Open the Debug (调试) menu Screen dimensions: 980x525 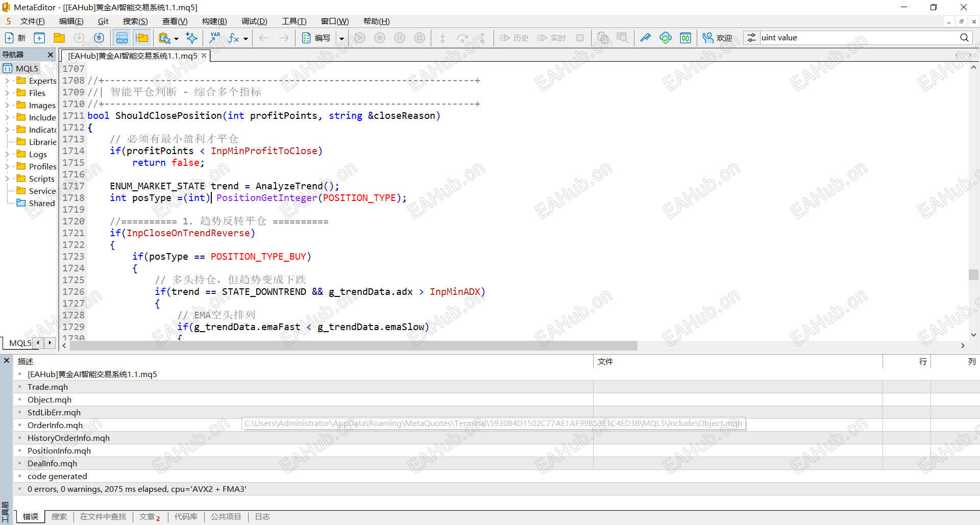[x=254, y=21]
